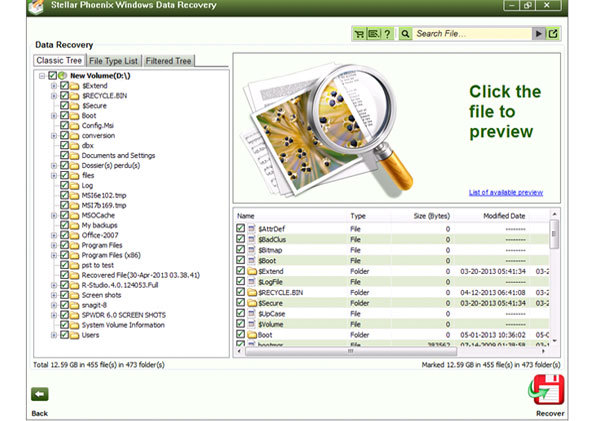Viewport: 590px width, 421px height.
Task: Click the $RECYCLE.BIN folder icon in file list
Action: (x=252, y=292)
